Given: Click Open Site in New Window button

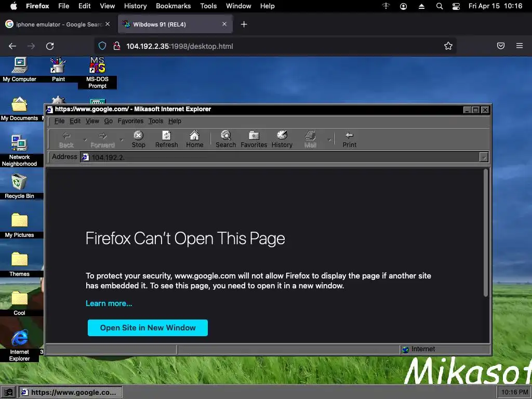Looking at the screenshot, I should (148, 328).
